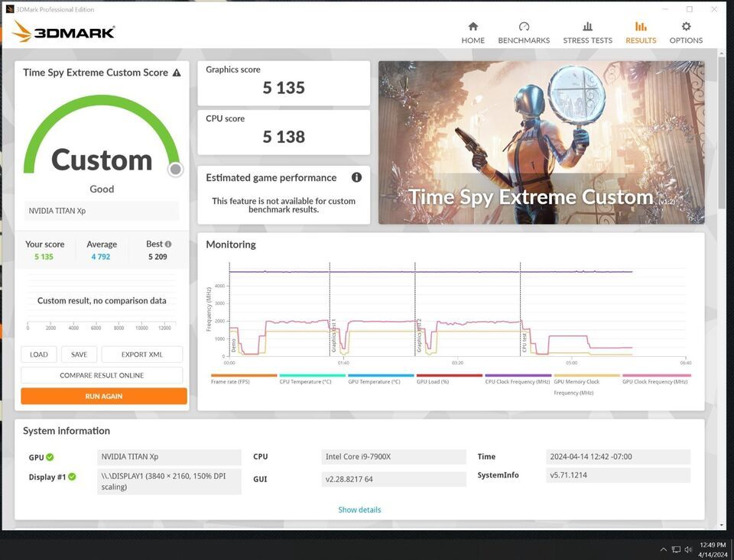
Task: Switch to the HOME tab label
Action: [473, 40]
